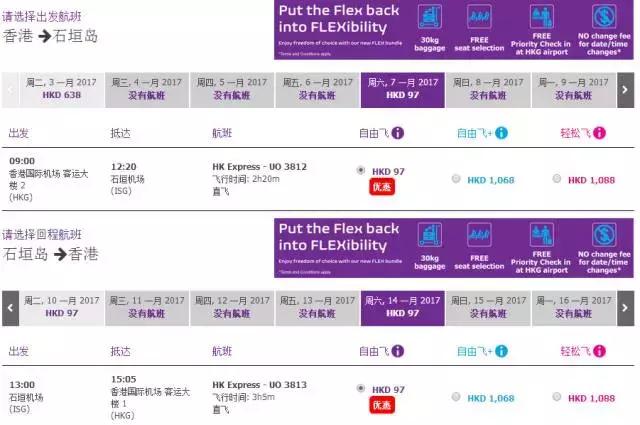This screenshot has width=640, height=425.
Task: Click info icon beside outbound 自由飞 header
Action: tap(398, 132)
